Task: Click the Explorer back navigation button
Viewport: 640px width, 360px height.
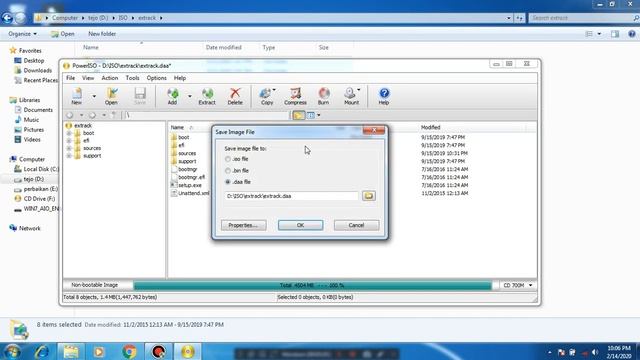Action: (7, 18)
